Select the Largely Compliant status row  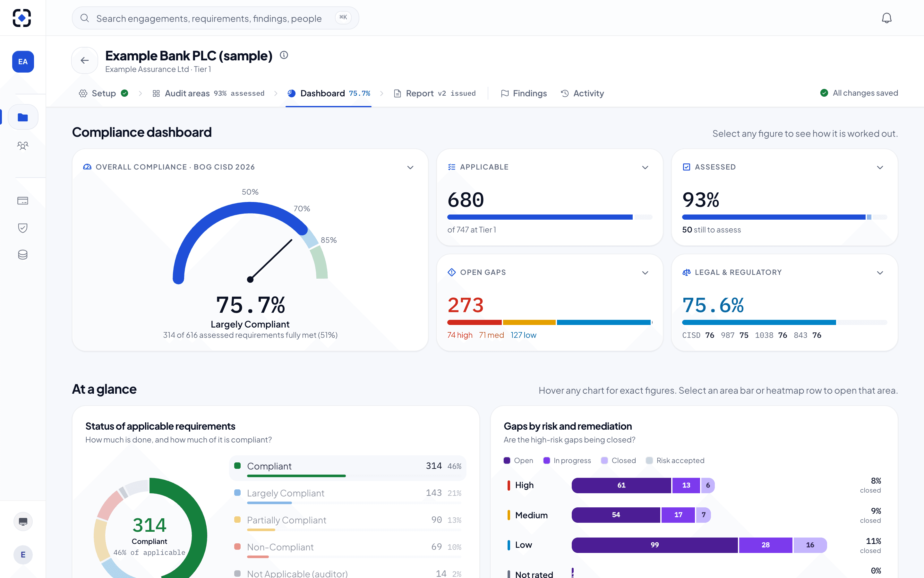coord(348,495)
